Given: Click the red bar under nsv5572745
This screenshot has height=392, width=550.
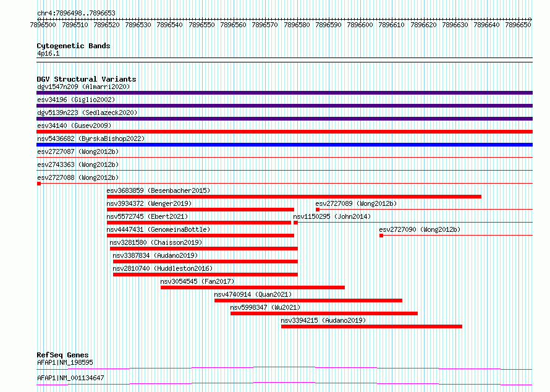Looking at the screenshot, I should pos(199,223).
